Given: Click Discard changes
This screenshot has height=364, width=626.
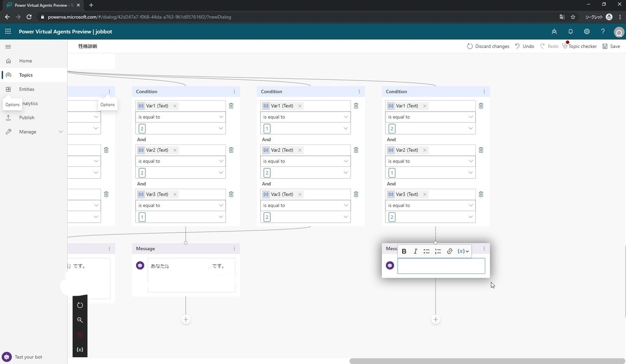Looking at the screenshot, I should point(488,46).
